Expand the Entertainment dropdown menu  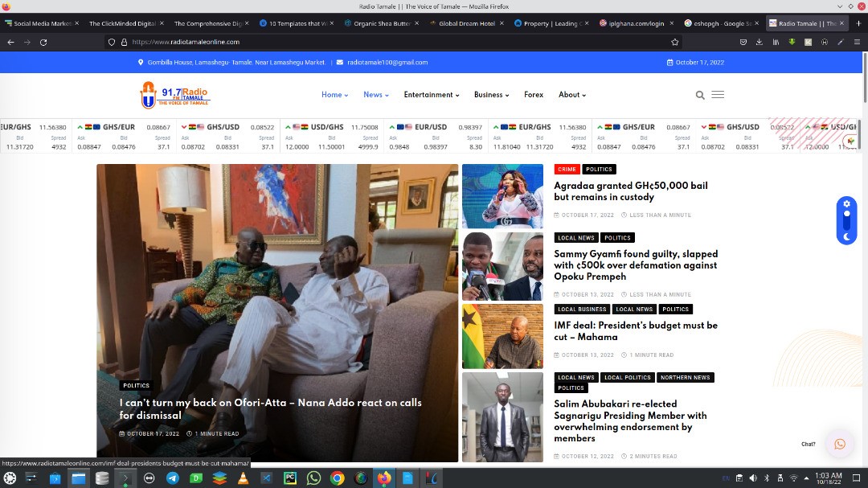coord(431,95)
